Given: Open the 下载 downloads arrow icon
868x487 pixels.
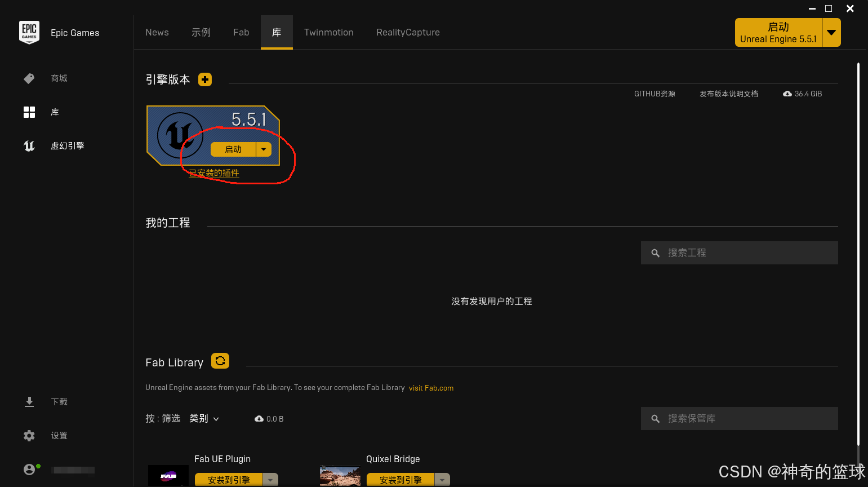Looking at the screenshot, I should click(29, 402).
